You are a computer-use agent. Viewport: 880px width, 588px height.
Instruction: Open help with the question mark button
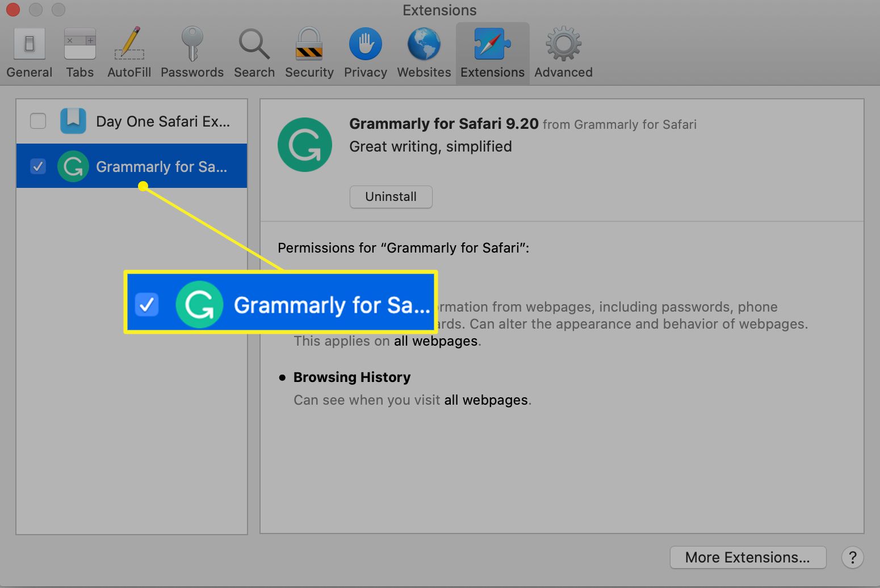[x=852, y=557]
